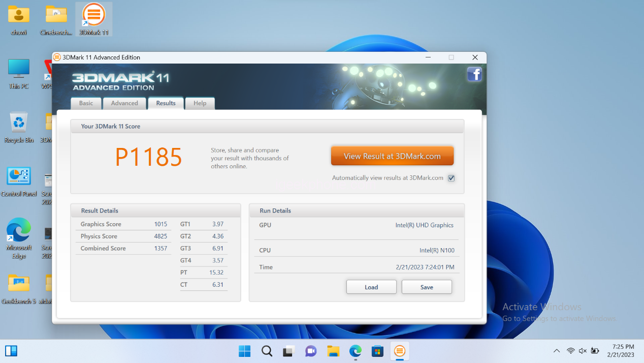The width and height of the screenshot is (644, 363).
Task: Click the Load button
Action: tap(371, 287)
